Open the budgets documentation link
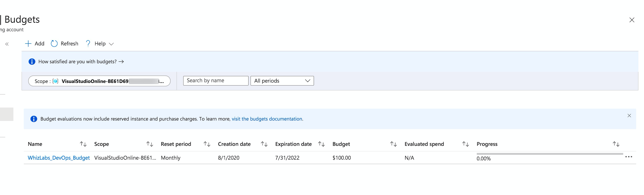 pyautogui.click(x=267, y=119)
